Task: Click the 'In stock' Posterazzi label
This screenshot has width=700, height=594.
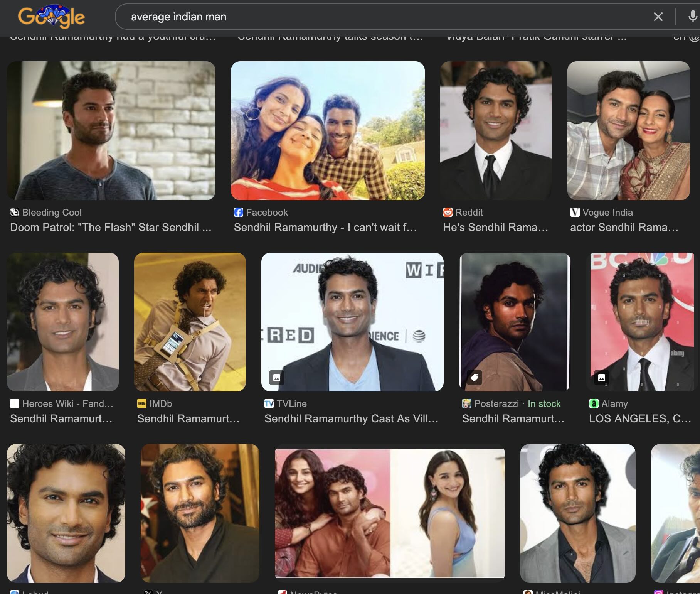Action: pyautogui.click(x=544, y=403)
